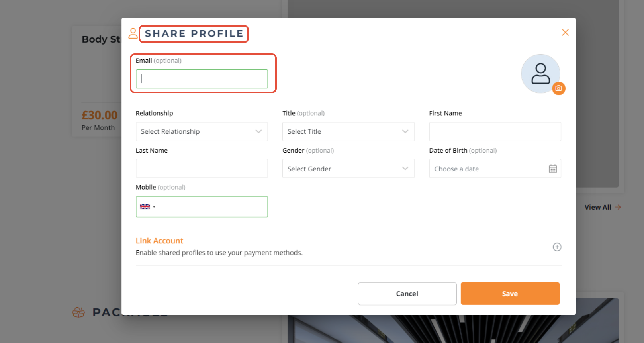Save the shared profile

(x=510, y=294)
